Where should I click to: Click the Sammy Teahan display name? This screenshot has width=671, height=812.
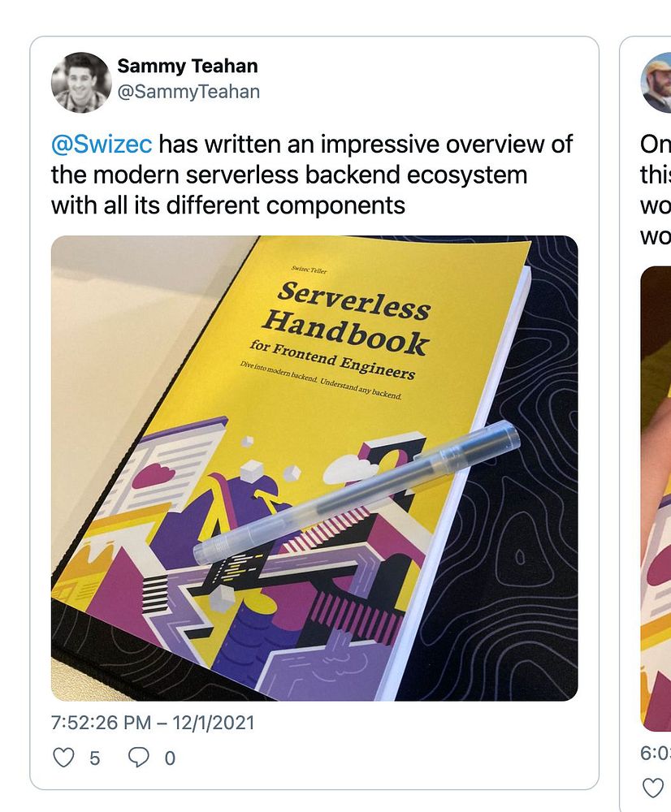188,66
